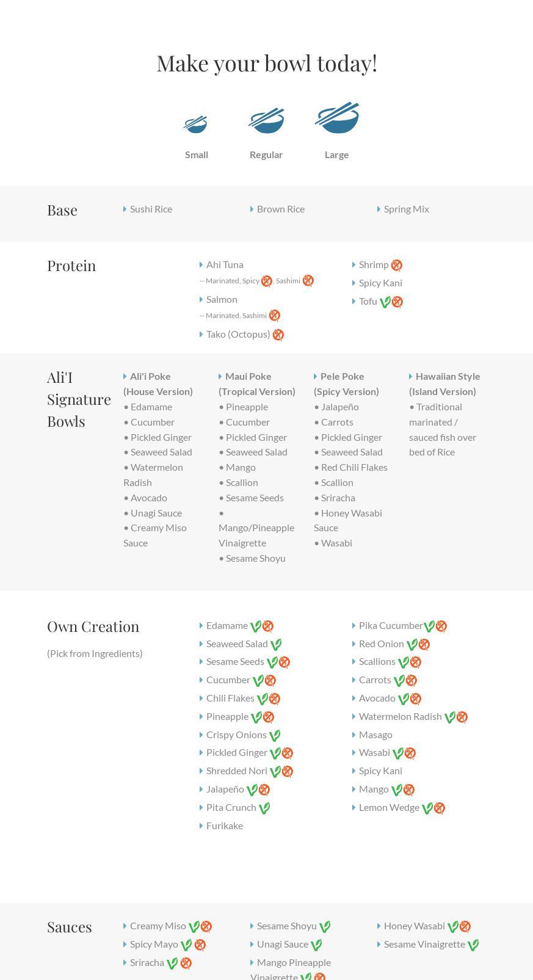
Task: Choose Spring Mix as the base
Action: [406, 209]
